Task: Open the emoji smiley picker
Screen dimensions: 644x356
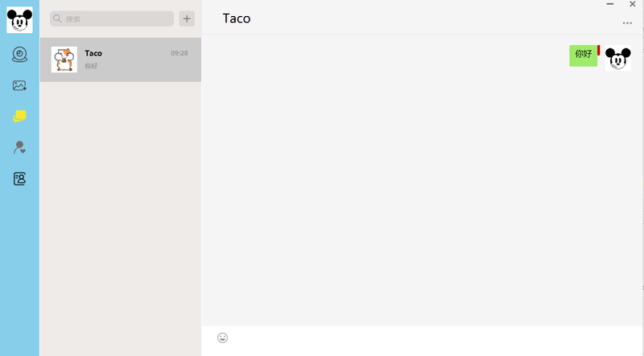Action: (x=223, y=338)
